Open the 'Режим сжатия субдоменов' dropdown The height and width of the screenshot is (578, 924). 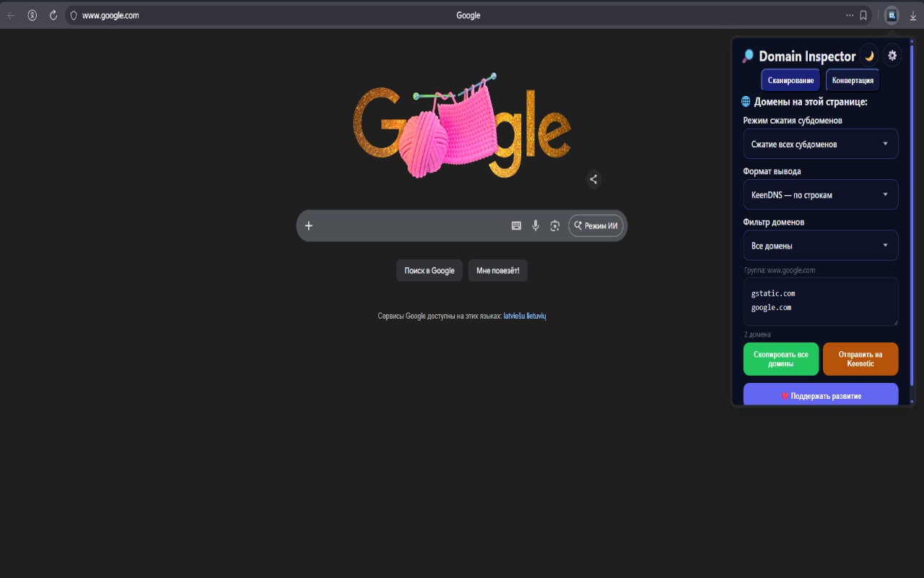point(820,144)
